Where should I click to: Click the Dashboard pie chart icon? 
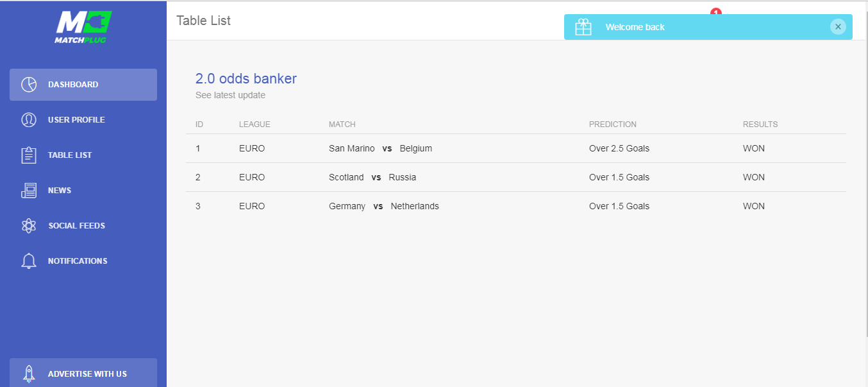29,85
